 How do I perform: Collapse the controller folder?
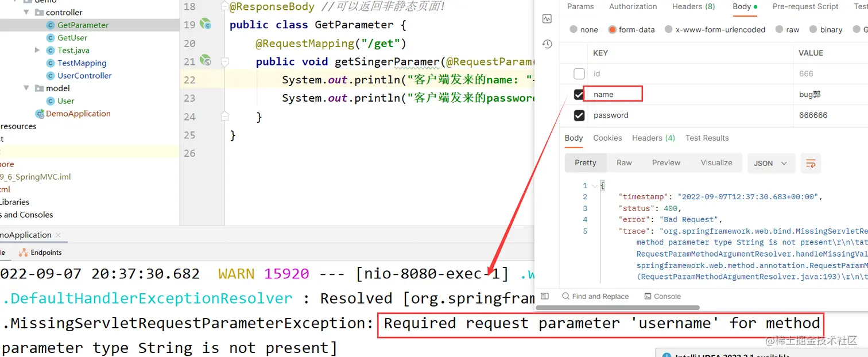(x=26, y=12)
